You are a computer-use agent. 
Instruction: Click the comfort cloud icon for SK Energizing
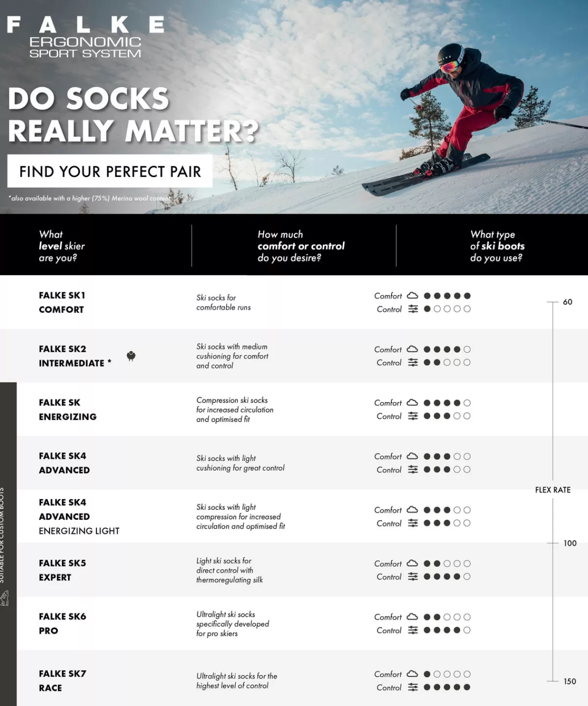click(x=413, y=403)
